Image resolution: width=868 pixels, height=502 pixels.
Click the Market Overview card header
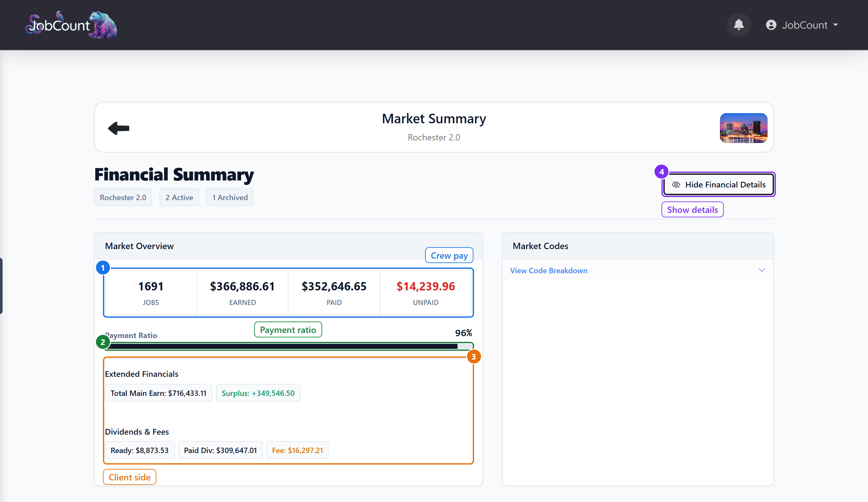[x=288, y=246]
